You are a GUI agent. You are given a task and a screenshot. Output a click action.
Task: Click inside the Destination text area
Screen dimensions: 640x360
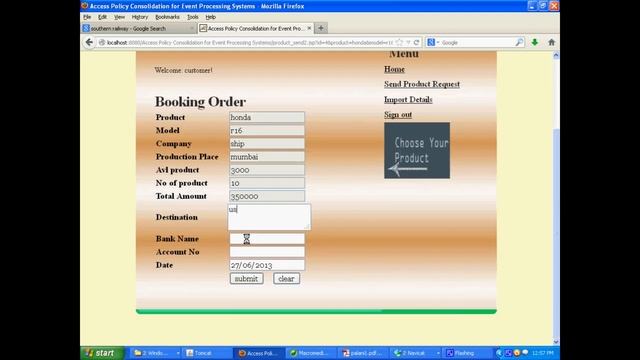point(269,217)
